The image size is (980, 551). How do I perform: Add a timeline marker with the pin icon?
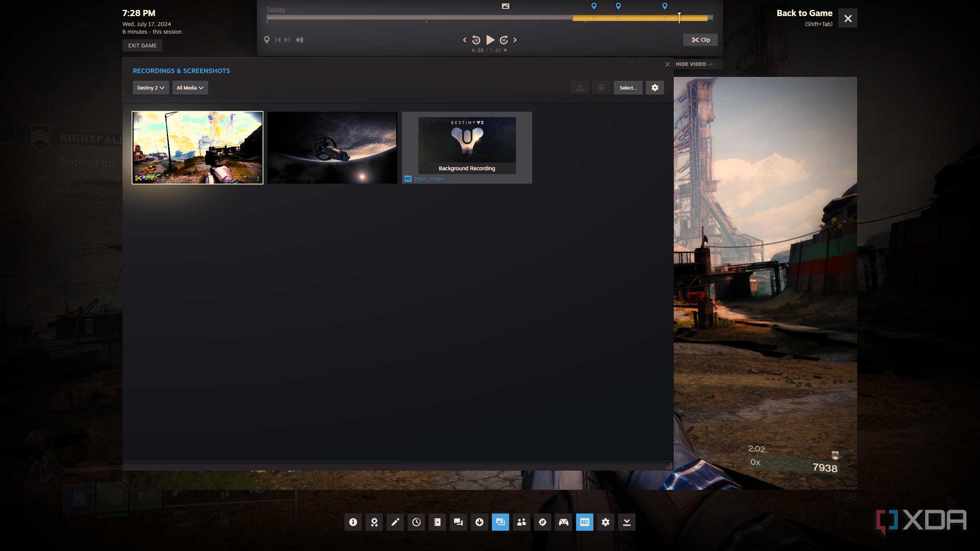tap(267, 40)
